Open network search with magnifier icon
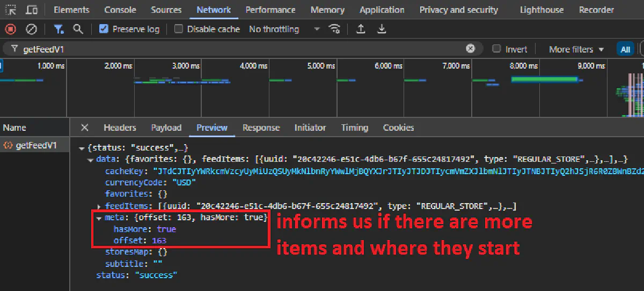 [x=78, y=29]
